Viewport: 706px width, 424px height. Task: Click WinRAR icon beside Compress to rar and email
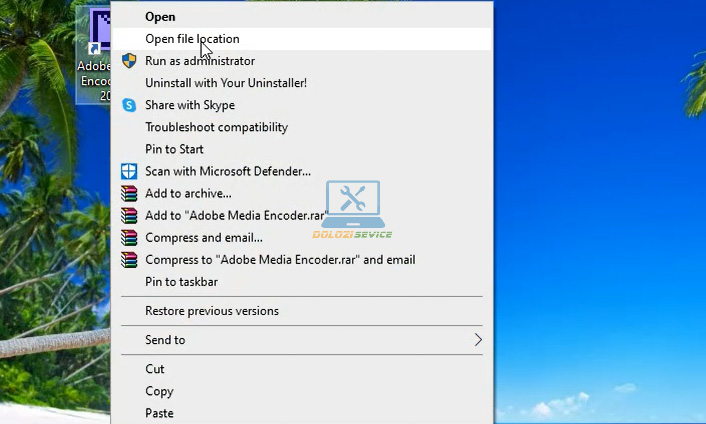coord(129,259)
